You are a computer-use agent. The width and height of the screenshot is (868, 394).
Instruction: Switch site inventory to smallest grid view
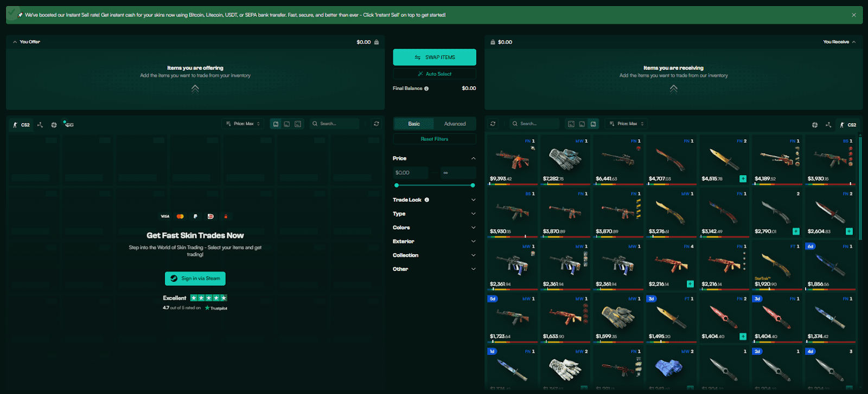[571, 124]
